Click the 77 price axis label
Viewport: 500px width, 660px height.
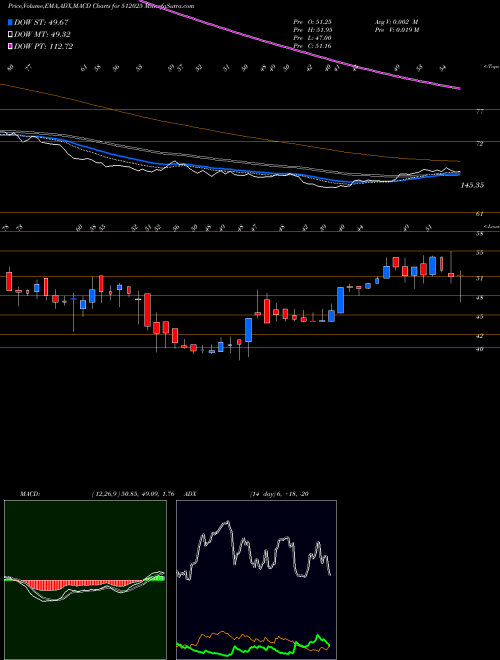pos(480,112)
